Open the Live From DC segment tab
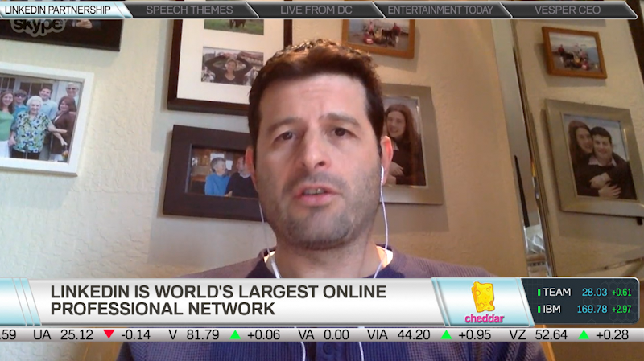 coord(316,10)
